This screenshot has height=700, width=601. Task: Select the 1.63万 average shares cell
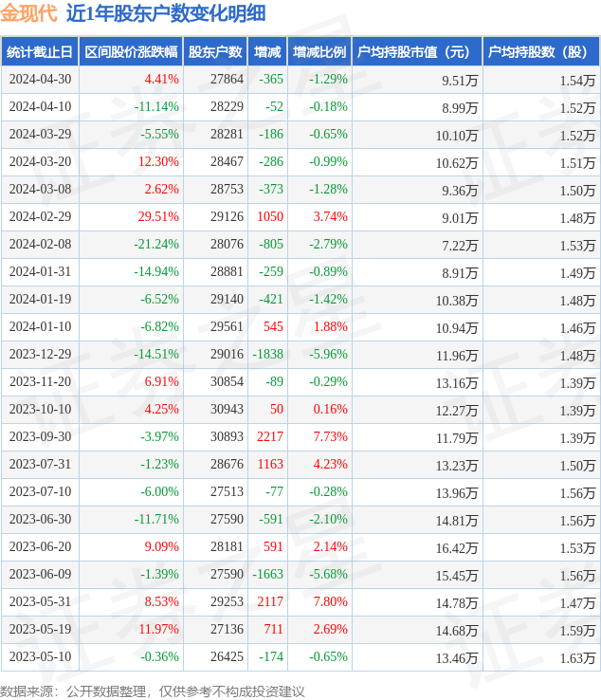[x=576, y=657]
